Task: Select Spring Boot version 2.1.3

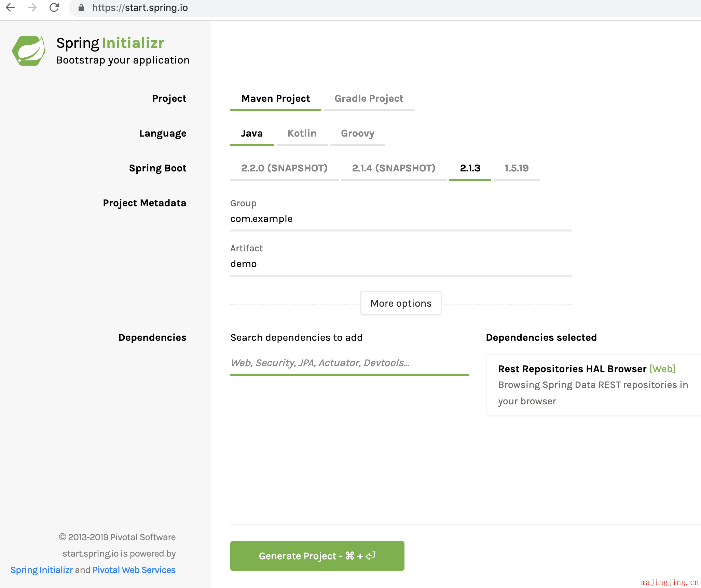Action: point(470,168)
